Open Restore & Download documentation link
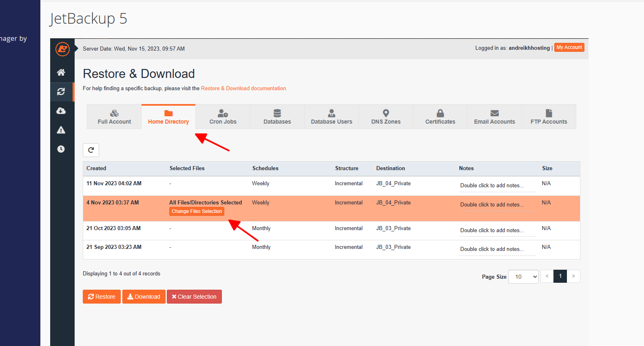 coord(244,88)
